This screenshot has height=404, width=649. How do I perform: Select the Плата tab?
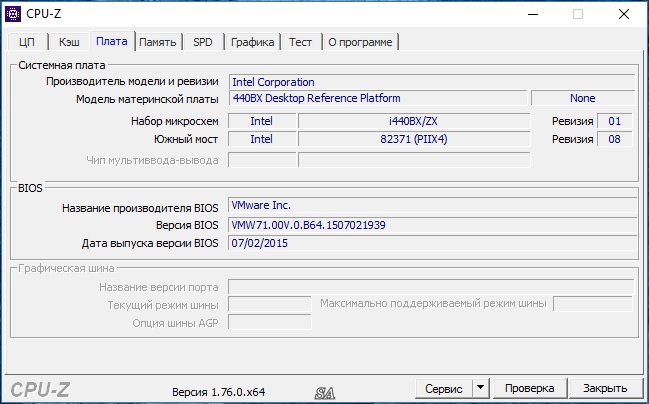111,41
